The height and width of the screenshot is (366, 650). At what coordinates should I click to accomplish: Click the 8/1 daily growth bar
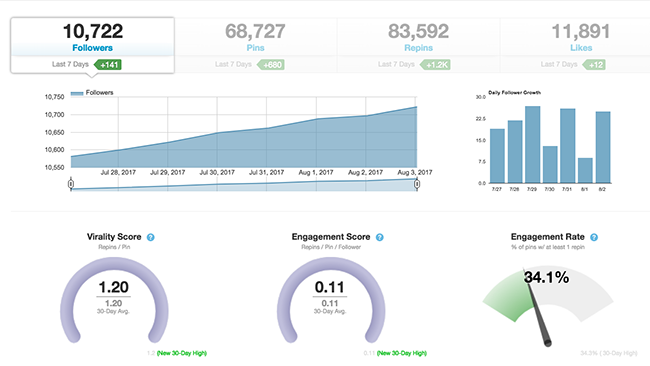585,170
